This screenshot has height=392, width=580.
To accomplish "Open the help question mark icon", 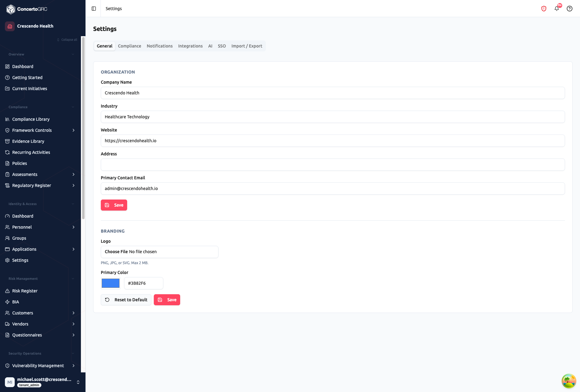I will pyautogui.click(x=570, y=9).
